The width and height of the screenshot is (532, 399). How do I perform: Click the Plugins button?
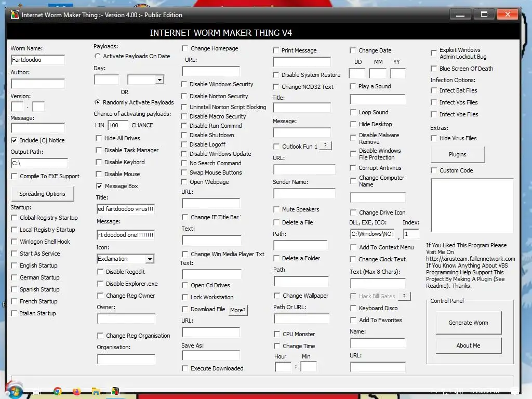(x=458, y=154)
